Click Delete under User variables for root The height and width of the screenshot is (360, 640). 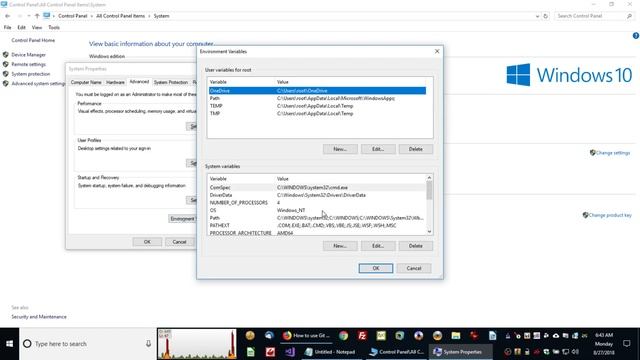click(416, 149)
